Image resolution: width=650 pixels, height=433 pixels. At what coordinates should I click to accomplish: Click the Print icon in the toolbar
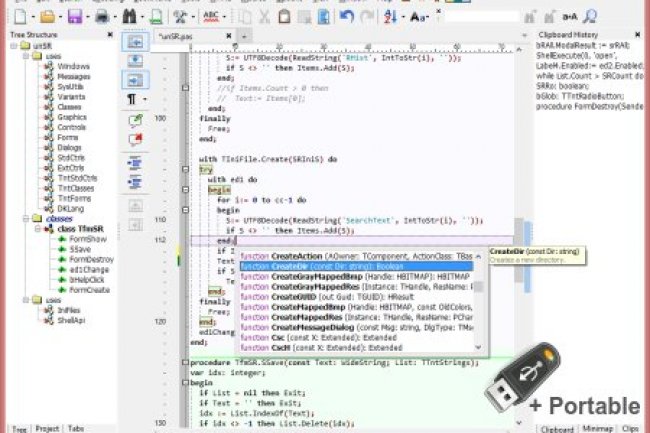coord(102,17)
